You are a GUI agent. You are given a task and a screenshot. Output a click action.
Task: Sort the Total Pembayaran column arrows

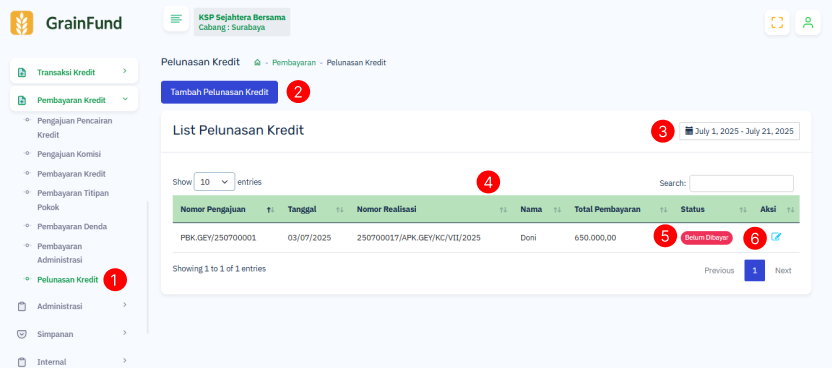663,210
